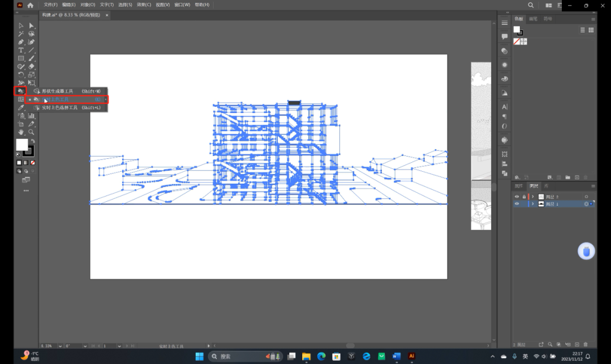Select the Column Graph tool
The height and width of the screenshot is (364, 611).
click(32, 116)
